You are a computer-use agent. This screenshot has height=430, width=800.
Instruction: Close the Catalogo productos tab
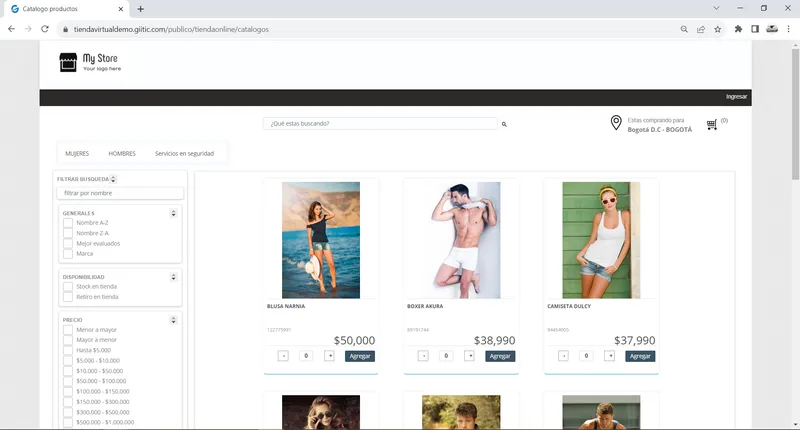tap(120, 9)
